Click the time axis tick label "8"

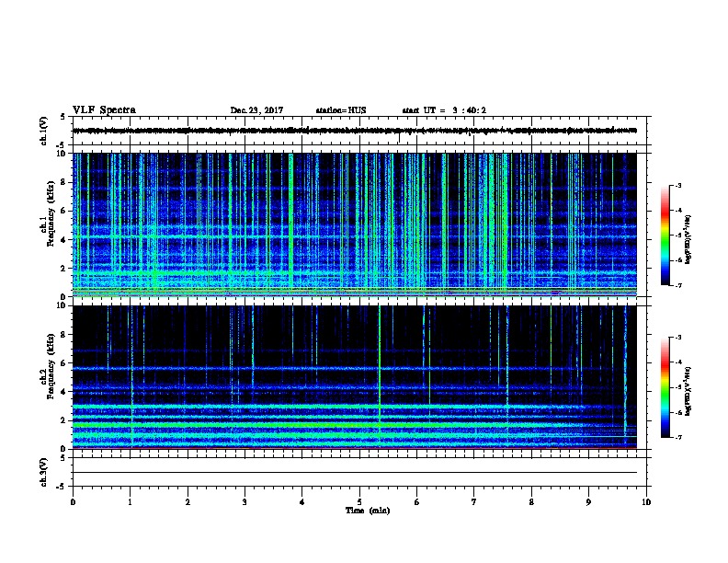(531, 502)
